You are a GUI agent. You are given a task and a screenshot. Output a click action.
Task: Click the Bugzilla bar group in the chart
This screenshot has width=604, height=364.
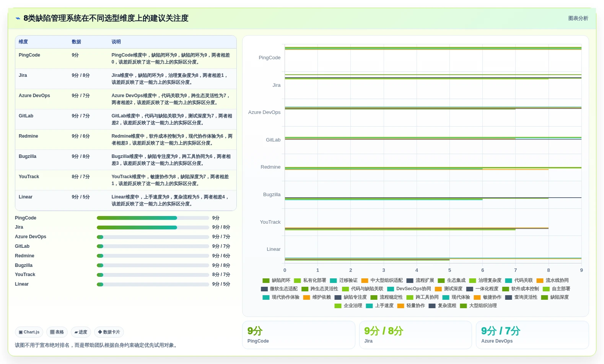pos(433,198)
